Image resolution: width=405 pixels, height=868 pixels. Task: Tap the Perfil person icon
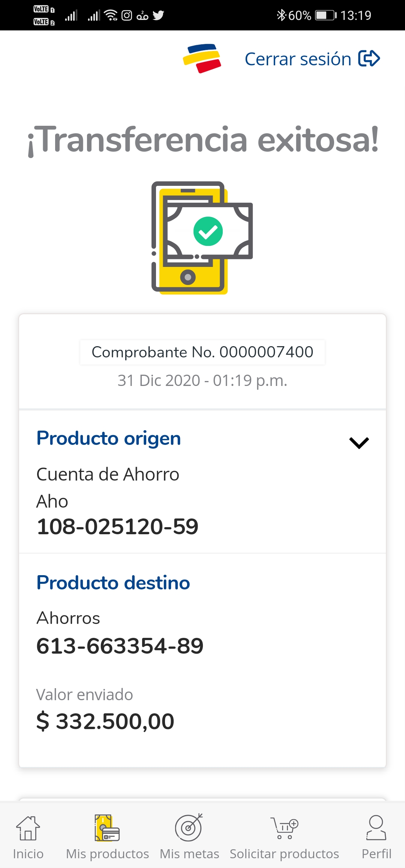point(376,827)
